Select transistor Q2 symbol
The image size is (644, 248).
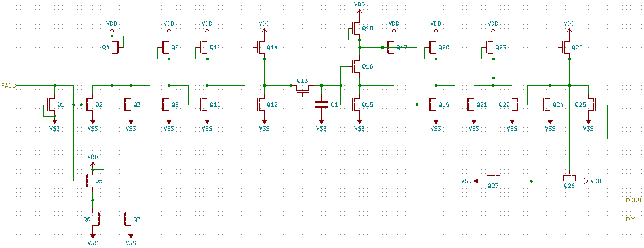pos(89,105)
